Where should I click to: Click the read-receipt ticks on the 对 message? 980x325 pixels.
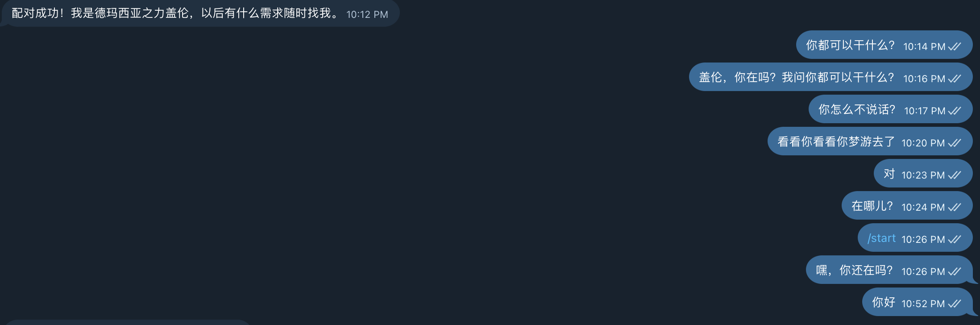(x=955, y=175)
